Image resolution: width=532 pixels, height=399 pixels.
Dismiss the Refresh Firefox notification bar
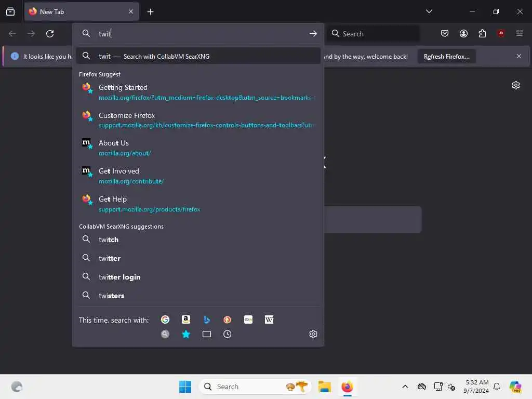pos(519,56)
